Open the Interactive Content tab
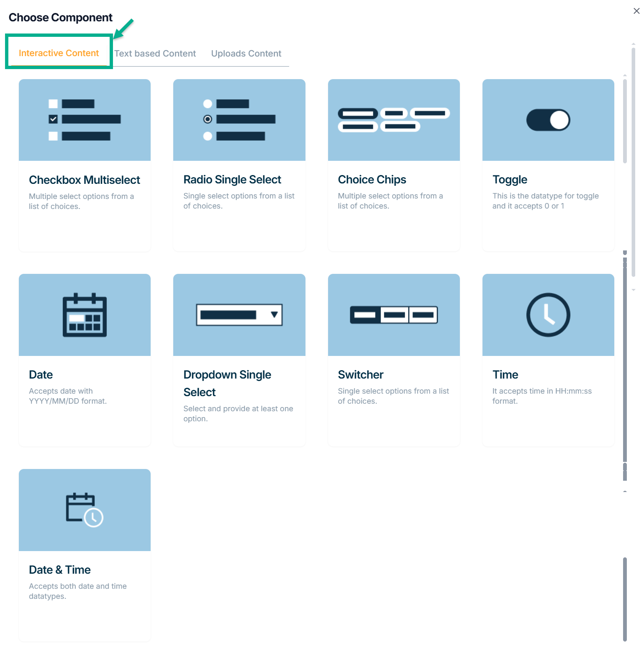 [59, 53]
